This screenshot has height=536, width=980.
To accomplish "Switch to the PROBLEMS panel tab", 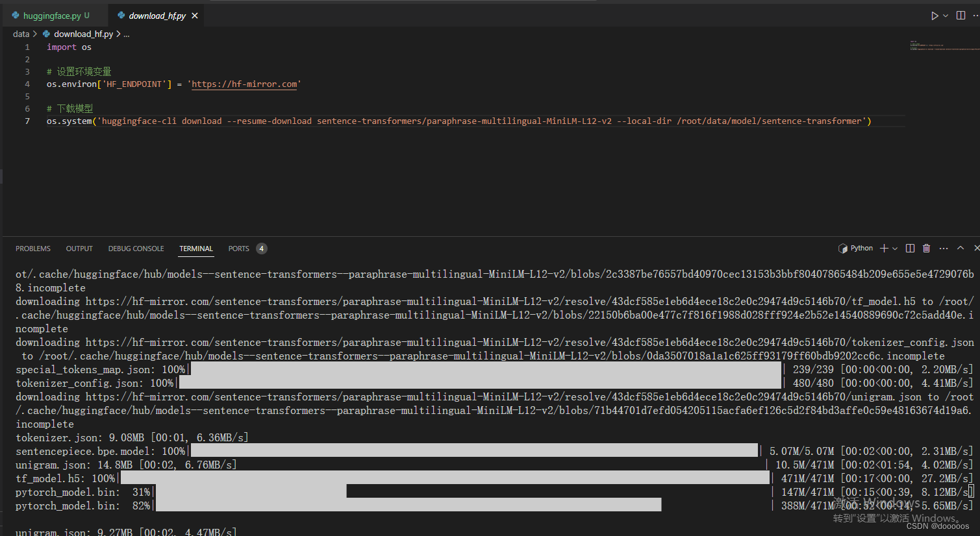I will pyautogui.click(x=33, y=249).
